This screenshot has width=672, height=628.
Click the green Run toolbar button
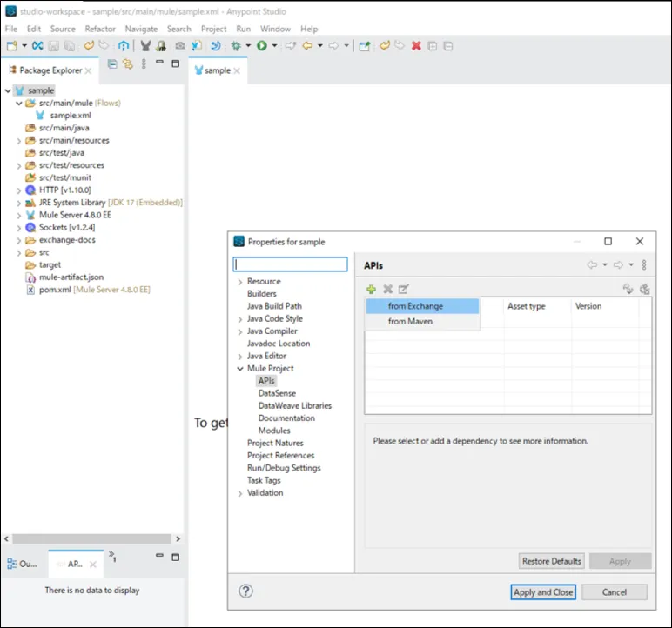tap(262, 46)
